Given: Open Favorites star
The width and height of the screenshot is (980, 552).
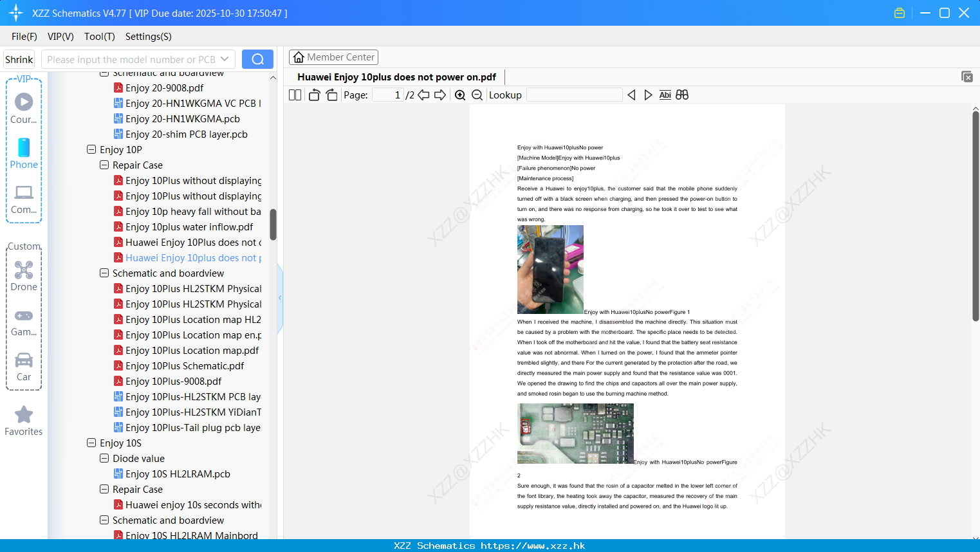Looking at the screenshot, I should point(24,414).
